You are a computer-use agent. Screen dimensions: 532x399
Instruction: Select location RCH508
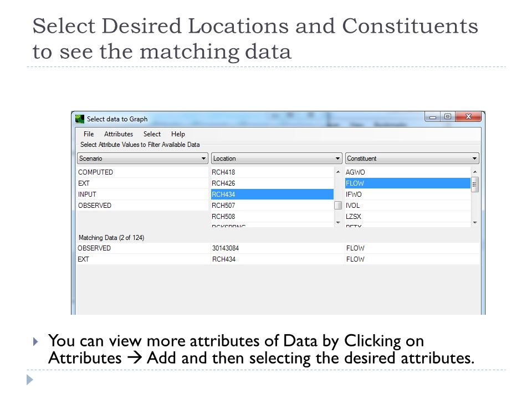point(272,217)
